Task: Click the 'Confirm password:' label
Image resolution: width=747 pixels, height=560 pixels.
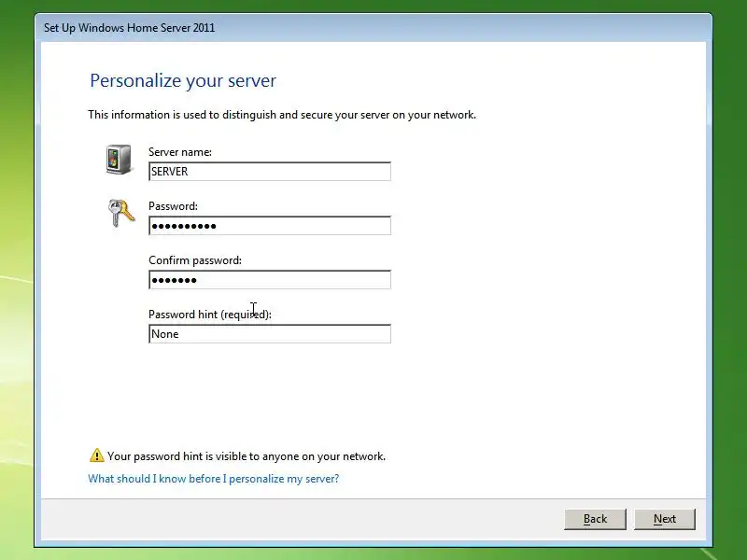Action: (x=195, y=260)
